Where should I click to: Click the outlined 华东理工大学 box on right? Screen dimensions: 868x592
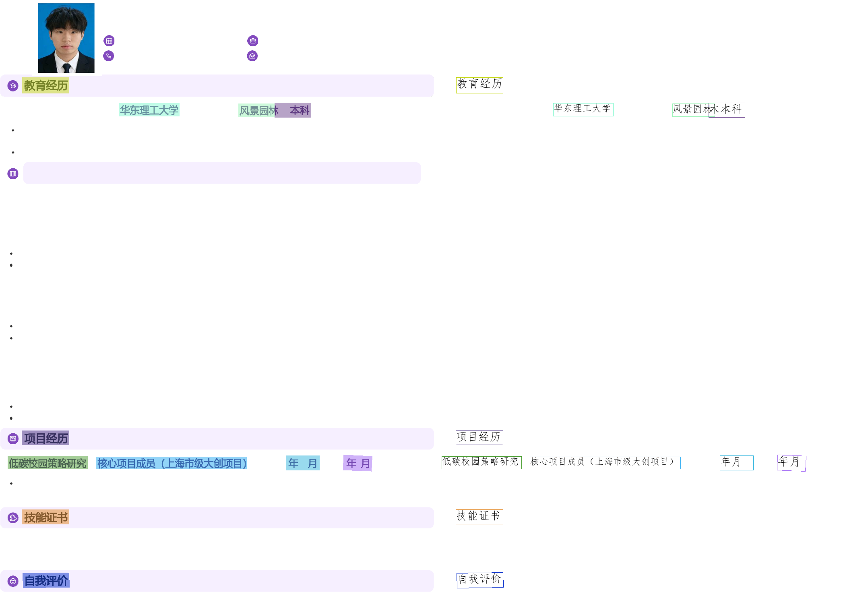(583, 109)
